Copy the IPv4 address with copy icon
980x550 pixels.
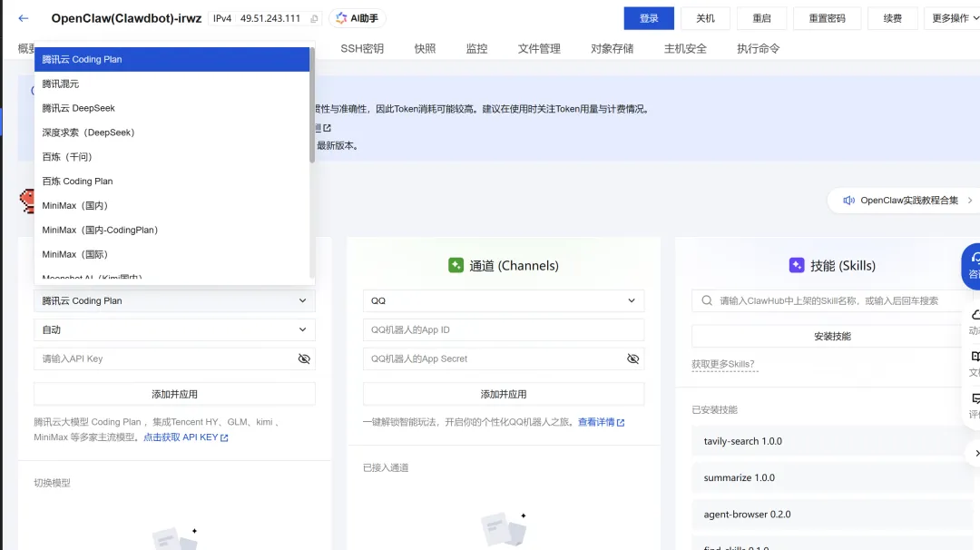coord(314,19)
